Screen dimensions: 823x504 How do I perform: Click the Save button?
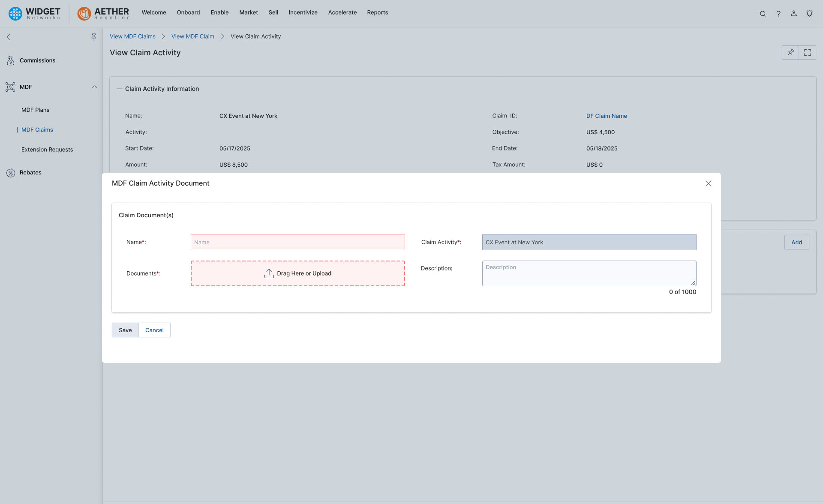(125, 330)
